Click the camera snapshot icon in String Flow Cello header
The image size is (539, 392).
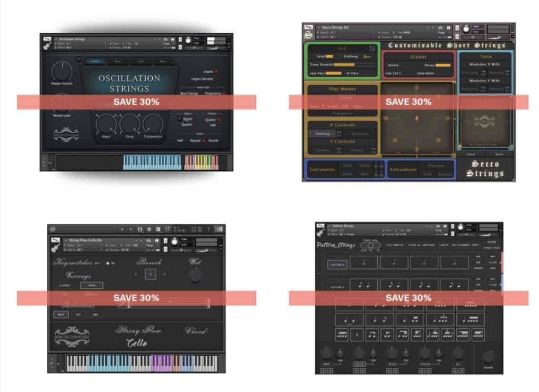coord(149,240)
